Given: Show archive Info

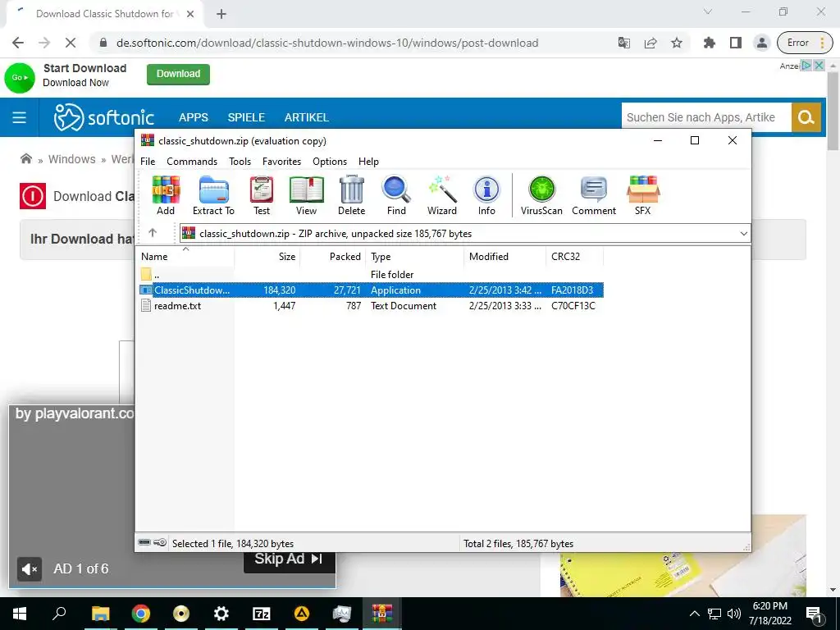Looking at the screenshot, I should pos(486,195).
